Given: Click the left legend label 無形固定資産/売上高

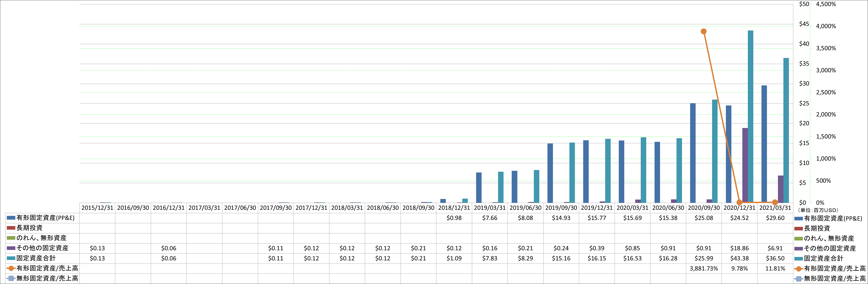Looking at the screenshot, I should pyautogui.click(x=47, y=279).
